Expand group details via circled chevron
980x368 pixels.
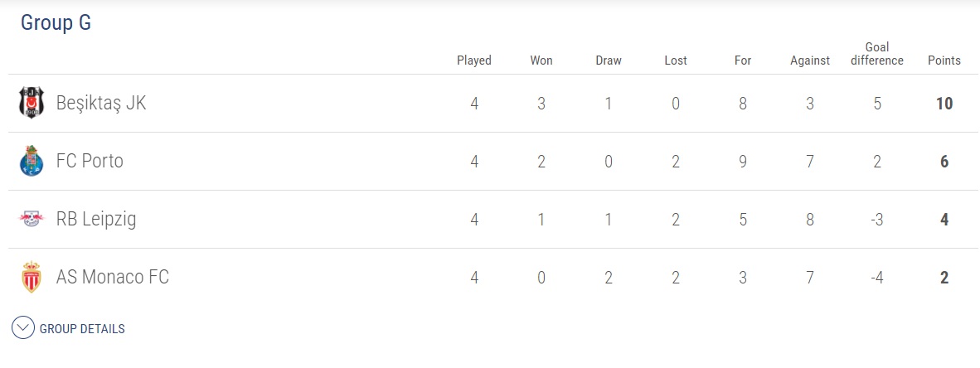click(x=23, y=328)
